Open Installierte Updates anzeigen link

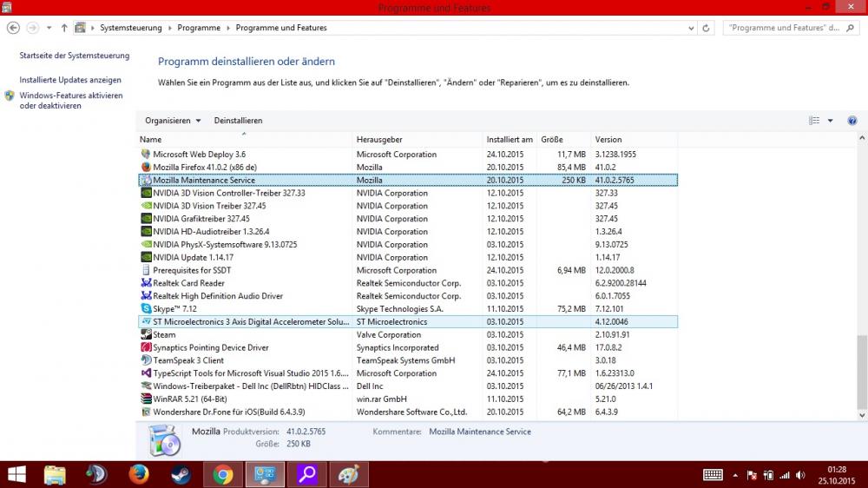(70, 80)
